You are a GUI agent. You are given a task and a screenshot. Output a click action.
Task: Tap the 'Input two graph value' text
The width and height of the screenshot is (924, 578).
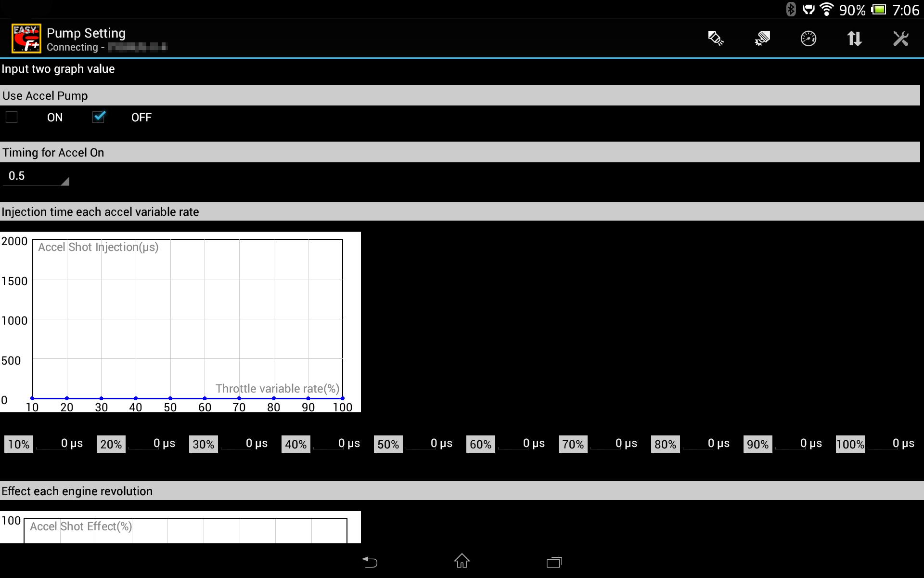point(58,69)
